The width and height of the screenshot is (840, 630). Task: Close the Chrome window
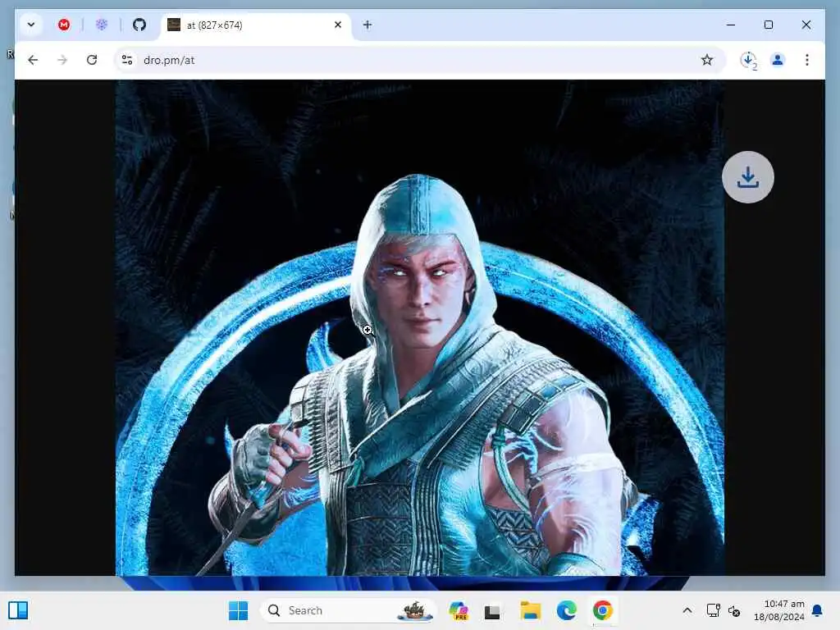[x=806, y=25]
